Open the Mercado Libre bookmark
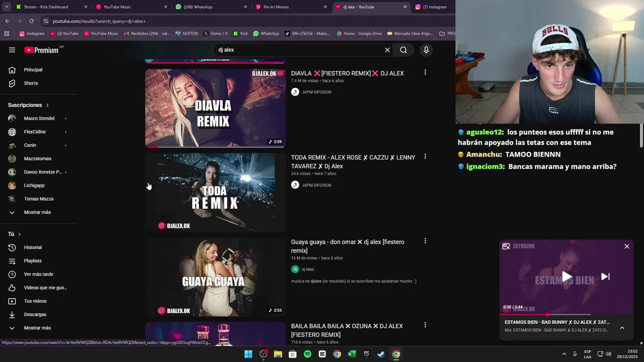 [x=410, y=34]
